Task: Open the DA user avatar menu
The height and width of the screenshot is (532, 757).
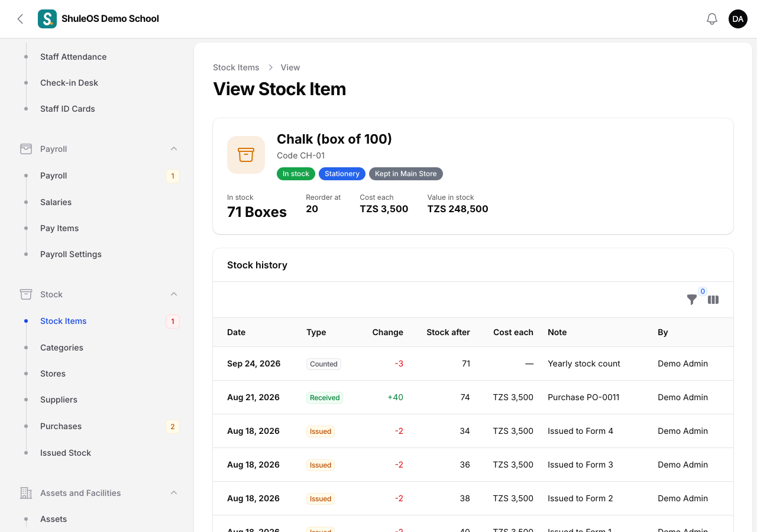Action: tap(738, 19)
